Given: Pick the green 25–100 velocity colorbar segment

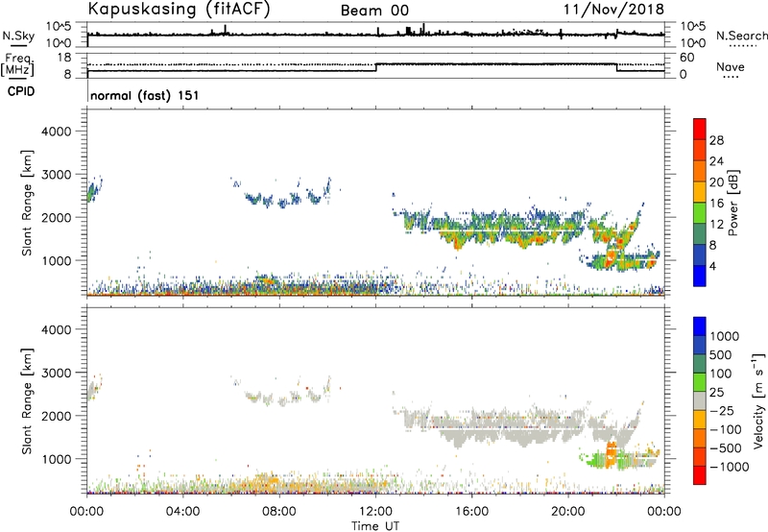Looking at the screenshot, I should pos(700,382).
